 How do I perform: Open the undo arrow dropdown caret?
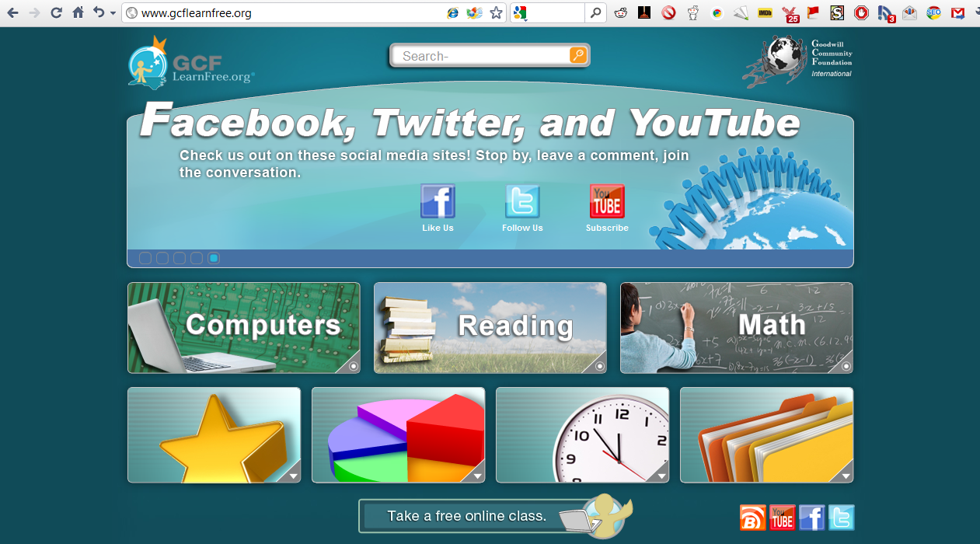[x=113, y=13]
